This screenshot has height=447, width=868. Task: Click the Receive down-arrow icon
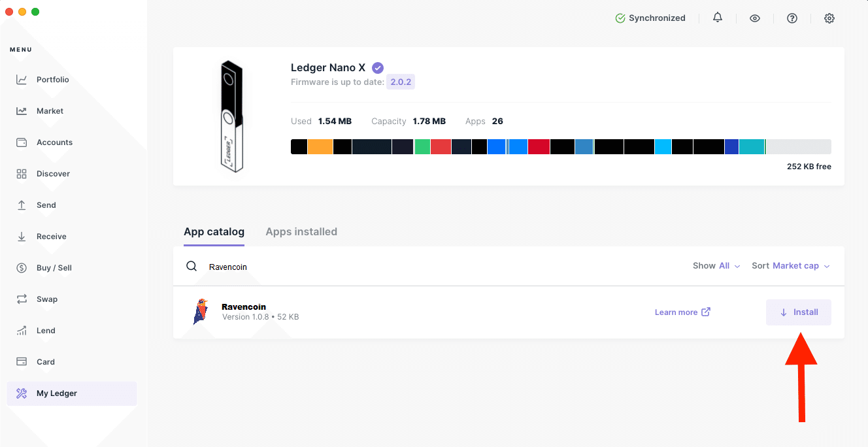coord(22,237)
